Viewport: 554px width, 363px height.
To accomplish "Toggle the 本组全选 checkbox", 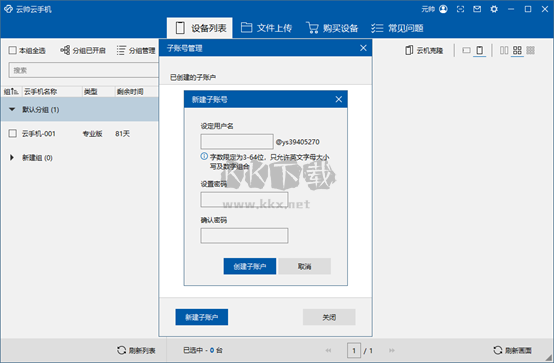I will [x=12, y=50].
